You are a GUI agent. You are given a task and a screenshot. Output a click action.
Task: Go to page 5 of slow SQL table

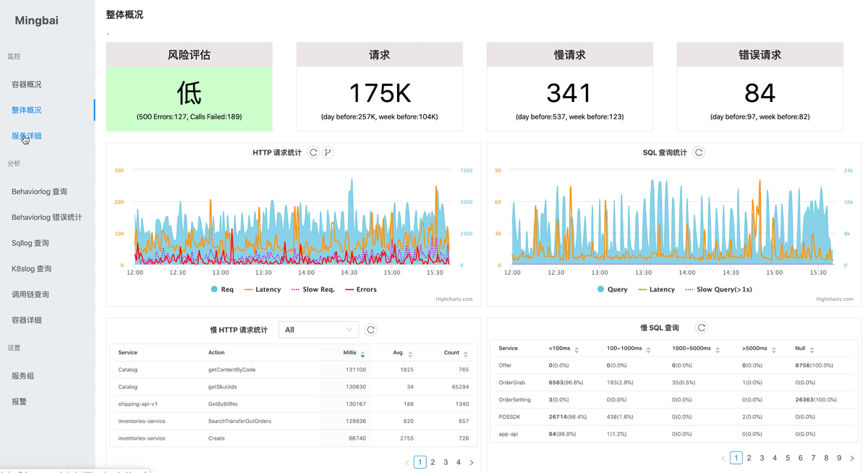pyautogui.click(x=788, y=458)
